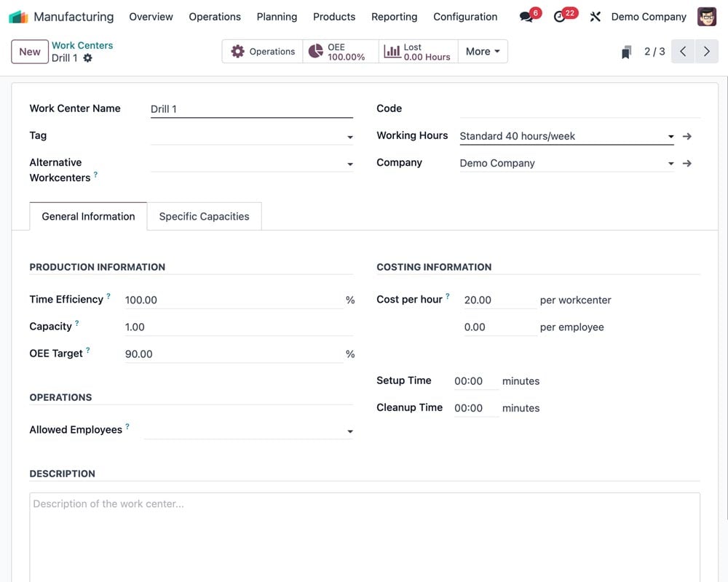Open the Discuss messages icon
This screenshot has height=582, width=728.
(527, 16)
